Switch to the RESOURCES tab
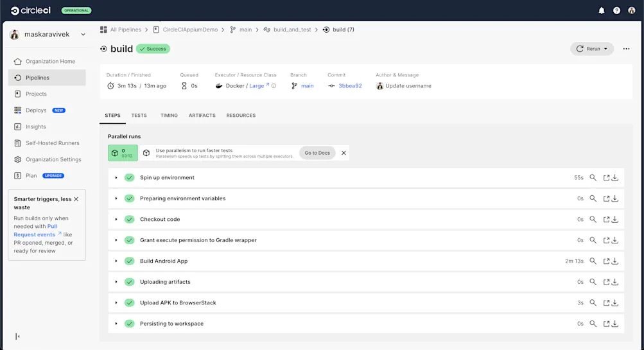This screenshot has height=350, width=644. (241, 116)
